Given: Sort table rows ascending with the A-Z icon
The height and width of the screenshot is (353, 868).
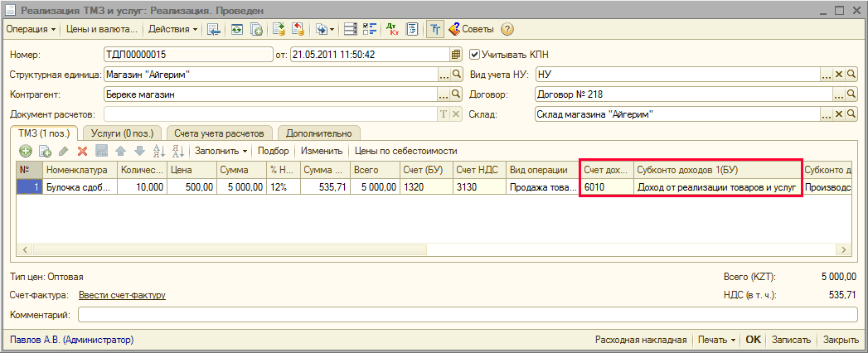Looking at the screenshot, I should click(158, 151).
